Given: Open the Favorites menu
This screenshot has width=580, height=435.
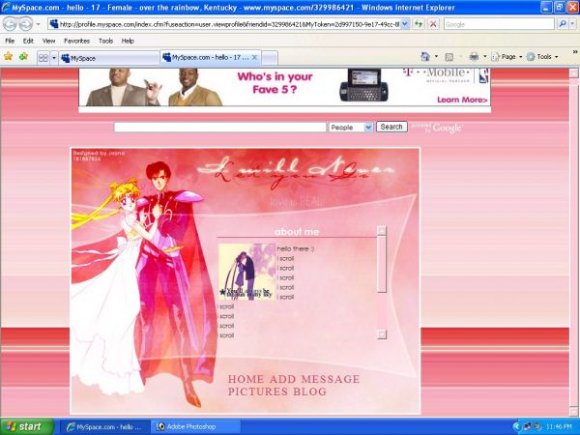Looking at the screenshot, I should (77, 41).
